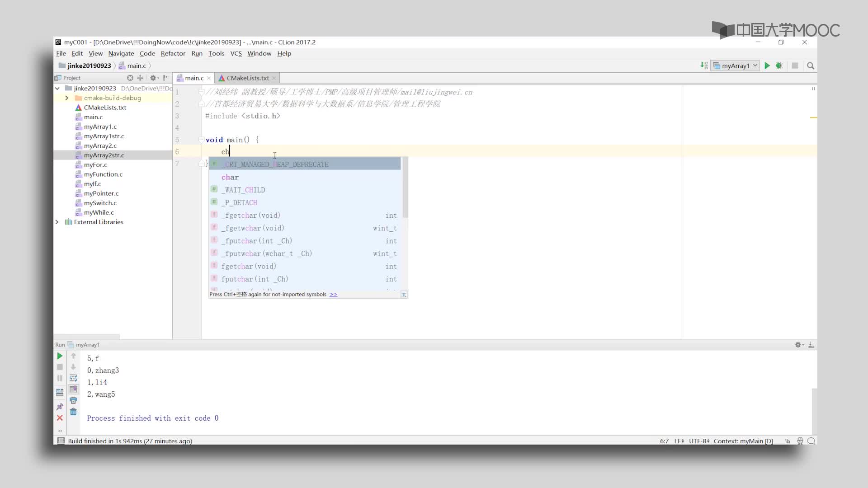
Task: Choose _fputchar(int _Ch) completion suggestion
Action: pyautogui.click(x=305, y=241)
